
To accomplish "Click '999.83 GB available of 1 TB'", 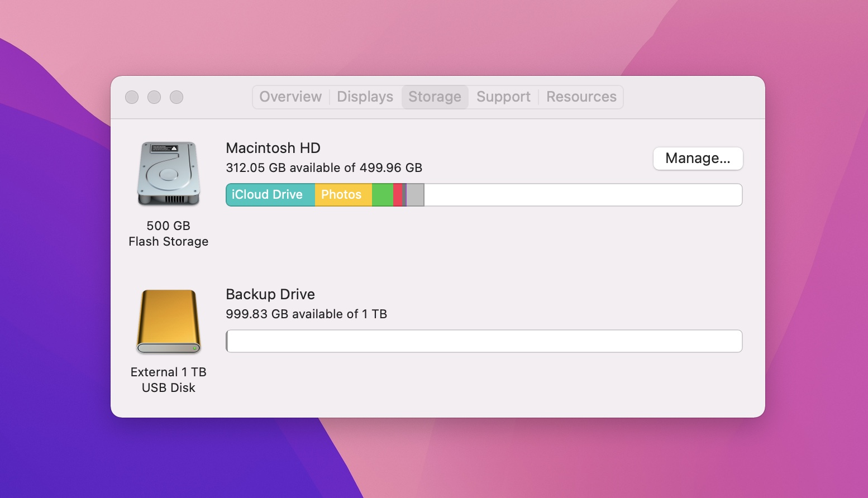I will tap(307, 314).
